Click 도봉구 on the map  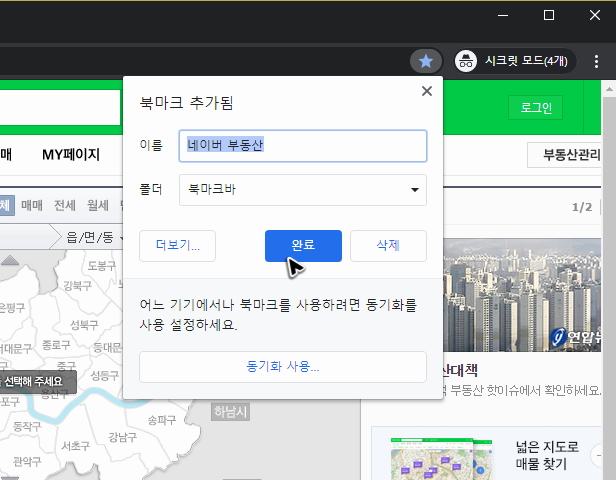pos(101,266)
